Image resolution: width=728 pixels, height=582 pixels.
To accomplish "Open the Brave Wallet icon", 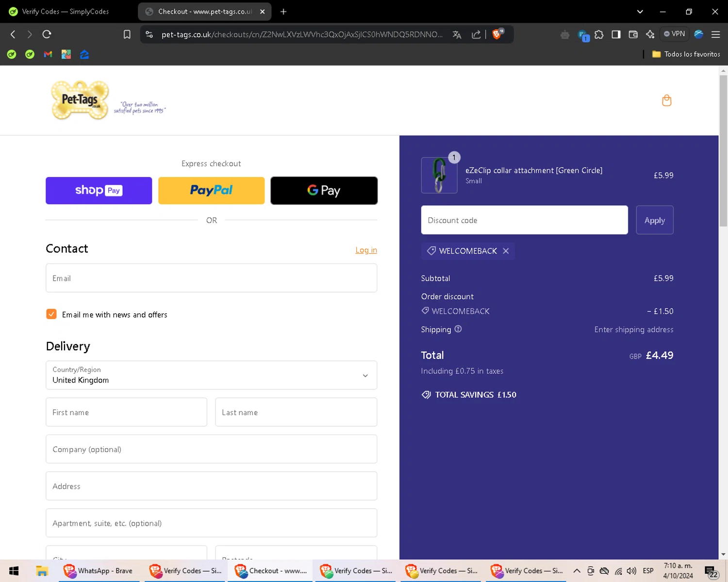I will click(633, 34).
